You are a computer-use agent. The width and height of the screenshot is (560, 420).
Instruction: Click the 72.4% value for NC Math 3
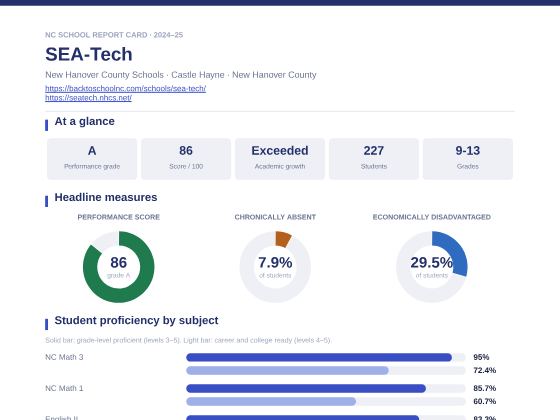(485, 370)
